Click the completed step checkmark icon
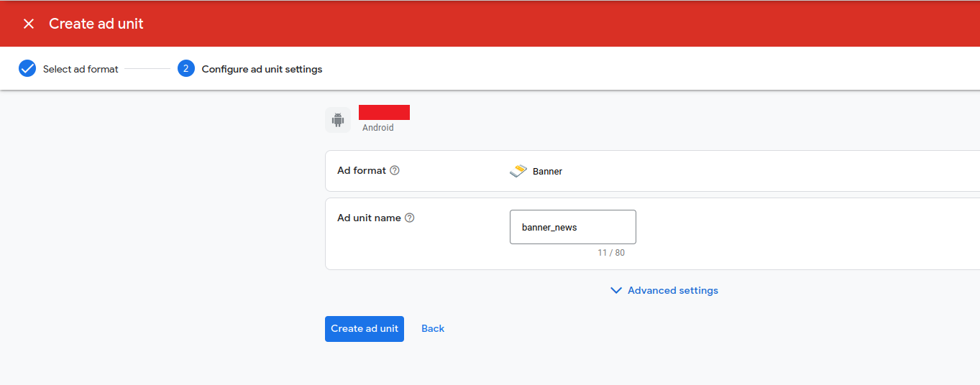The height and width of the screenshot is (385, 980). click(27, 69)
